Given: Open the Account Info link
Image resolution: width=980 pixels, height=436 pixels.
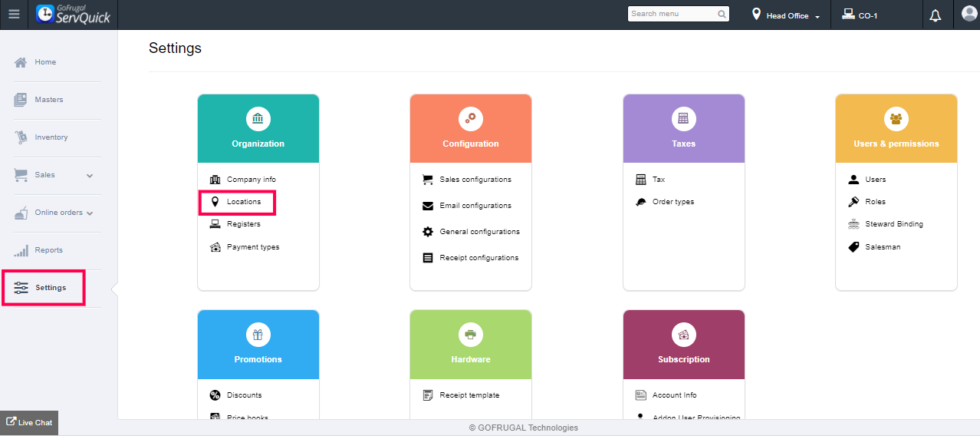Looking at the screenshot, I should [x=675, y=395].
